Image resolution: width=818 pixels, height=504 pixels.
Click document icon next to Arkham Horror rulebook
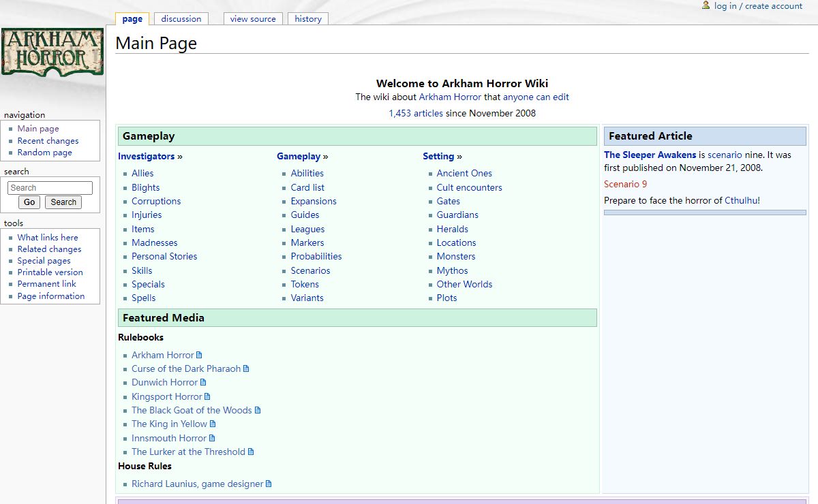(199, 355)
